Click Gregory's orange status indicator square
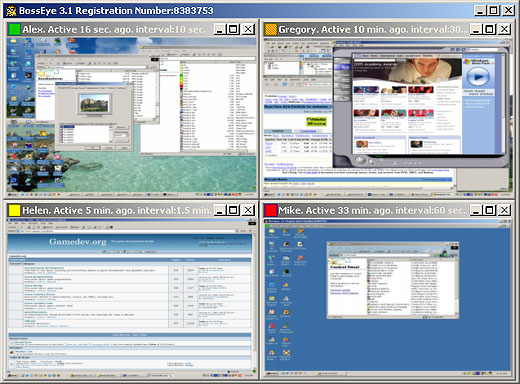520x384 pixels. (x=270, y=29)
